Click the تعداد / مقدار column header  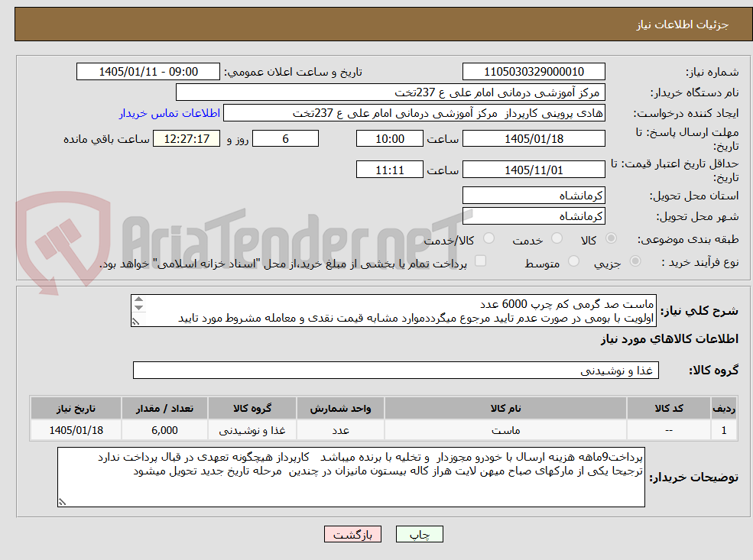pyautogui.click(x=164, y=409)
